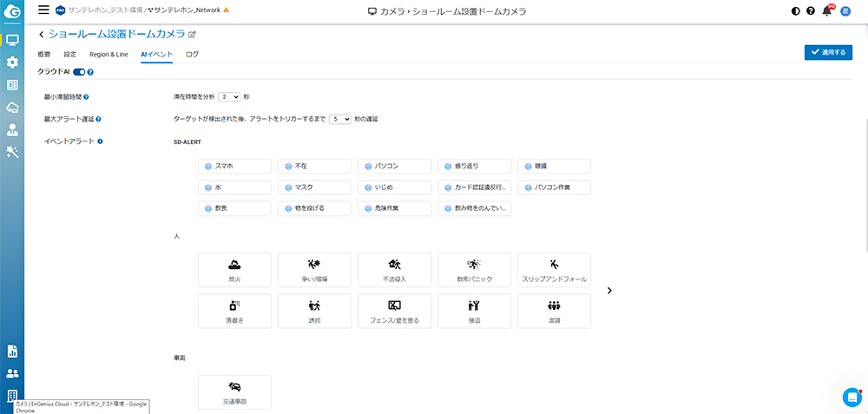Screen dimensions: 868x414
Task: Select the 飲食 alert chip
Action: coord(234,208)
